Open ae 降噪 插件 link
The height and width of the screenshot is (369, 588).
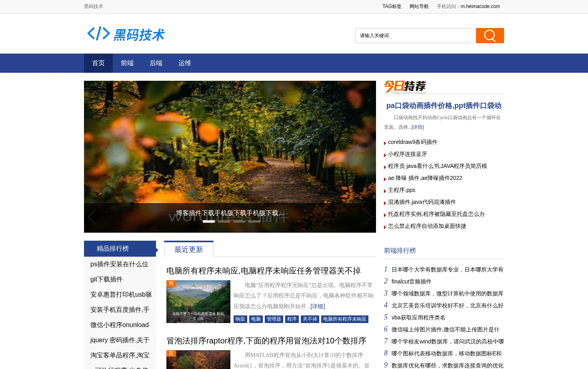(425, 178)
